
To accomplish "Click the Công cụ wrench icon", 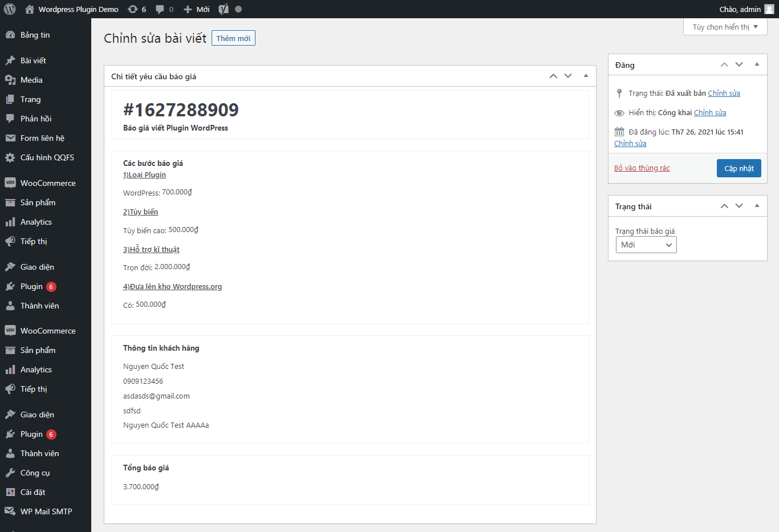I will 10,473.
